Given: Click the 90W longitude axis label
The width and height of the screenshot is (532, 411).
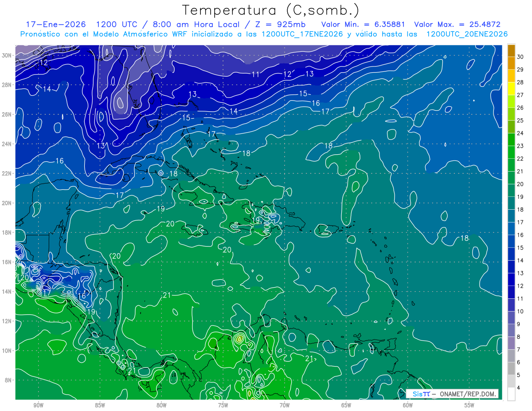Looking at the screenshot, I should click(x=39, y=405).
